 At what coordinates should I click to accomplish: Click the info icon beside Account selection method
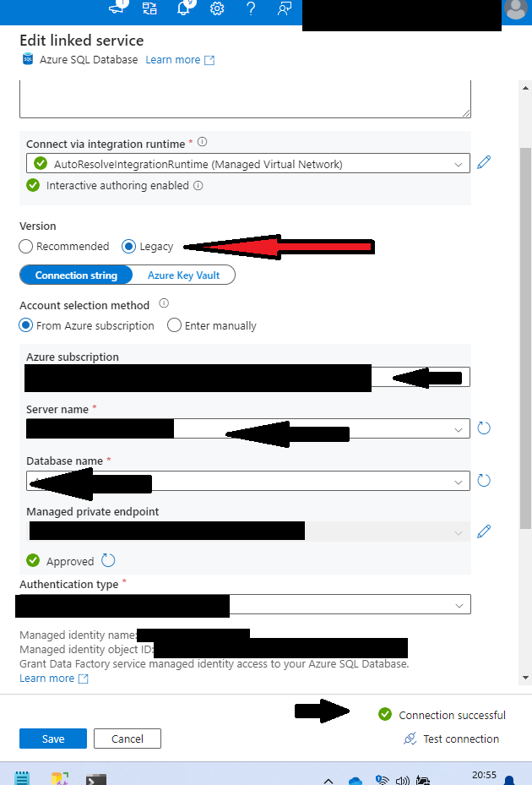tap(164, 303)
